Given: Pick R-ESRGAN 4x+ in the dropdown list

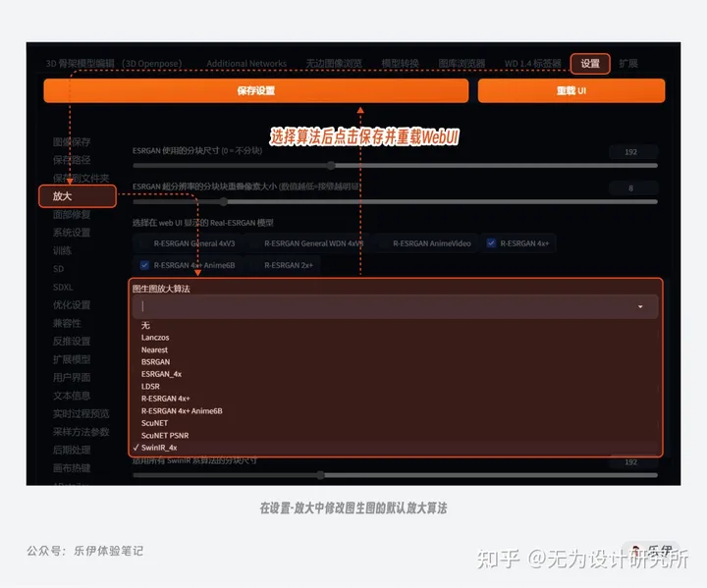Looking at the screenshot, I should point(166,399).
